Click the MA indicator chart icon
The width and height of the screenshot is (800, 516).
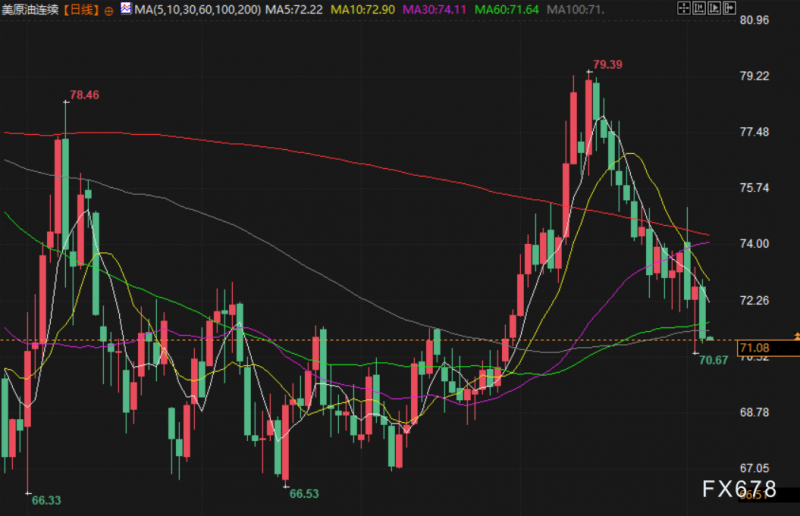tap(126, 8)
